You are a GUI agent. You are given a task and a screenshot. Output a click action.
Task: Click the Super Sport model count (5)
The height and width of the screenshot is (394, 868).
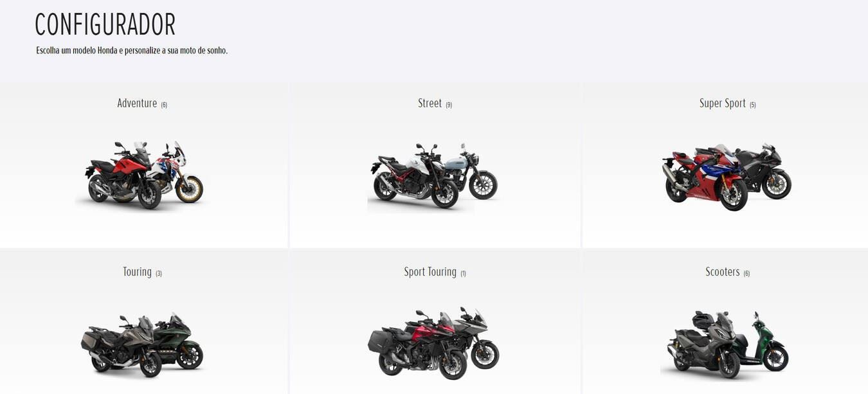point(753,105)
